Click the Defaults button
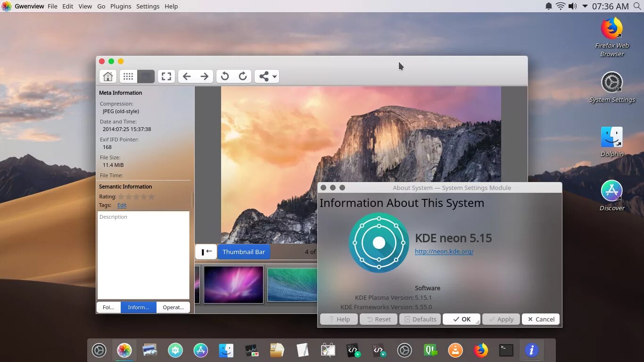 tap(420, 319)
